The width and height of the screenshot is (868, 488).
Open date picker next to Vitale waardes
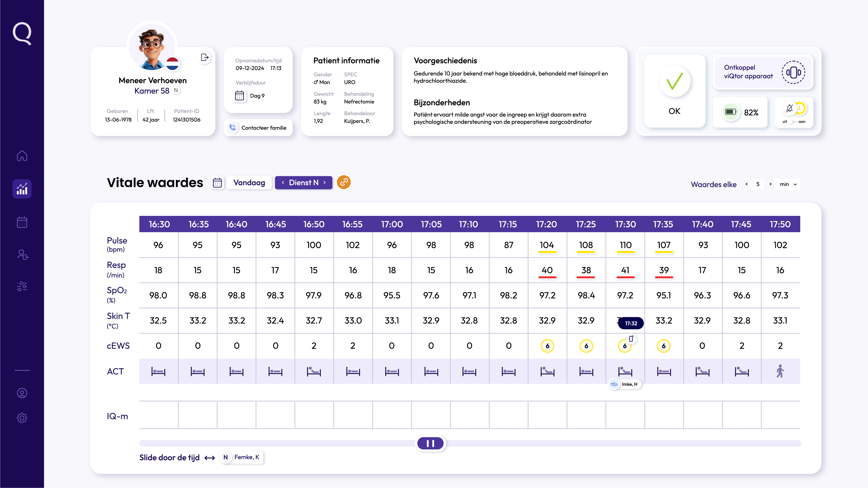pos(217,183)
